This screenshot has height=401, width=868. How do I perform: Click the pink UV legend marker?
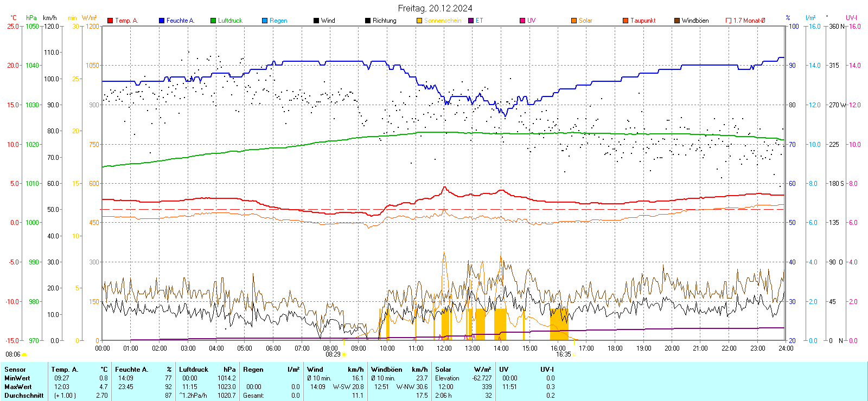pyautogui.click(x=522, y=21)
